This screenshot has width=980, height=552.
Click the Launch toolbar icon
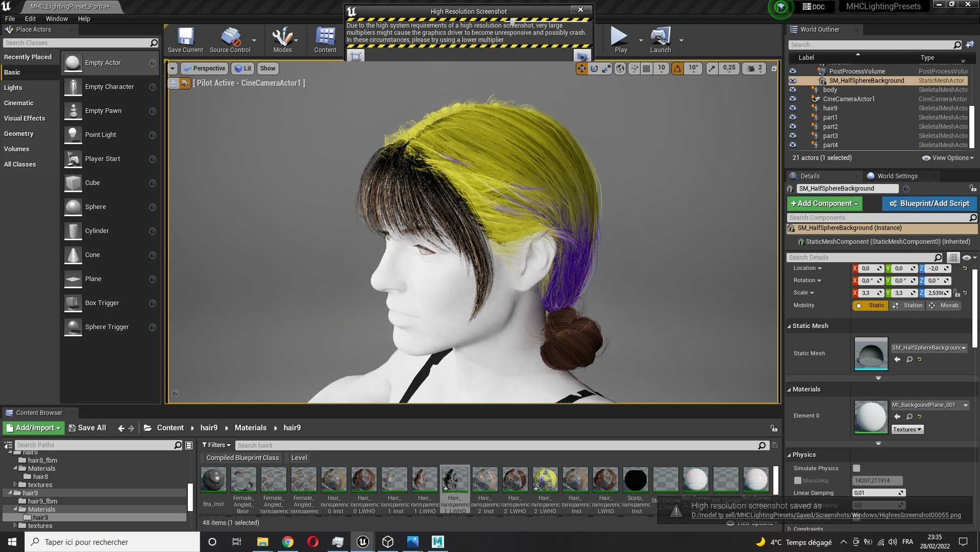660,40
